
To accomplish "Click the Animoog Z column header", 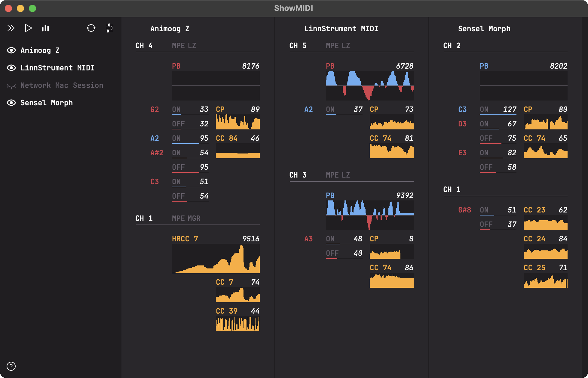I will coord(170,29).
